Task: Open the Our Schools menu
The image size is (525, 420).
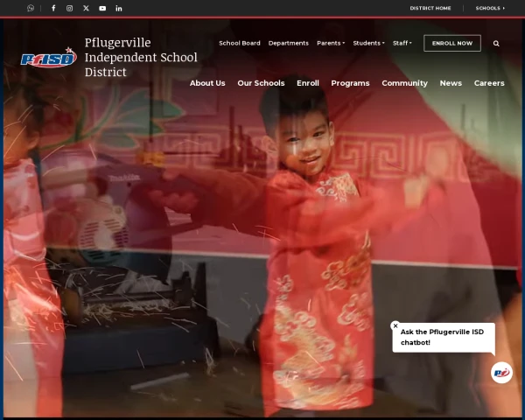Action: pos(261,83)
